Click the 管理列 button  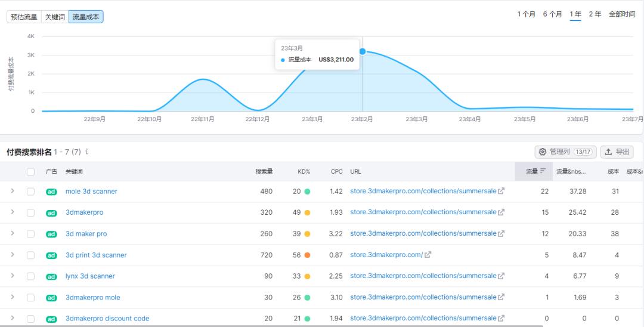pos(565,152)
